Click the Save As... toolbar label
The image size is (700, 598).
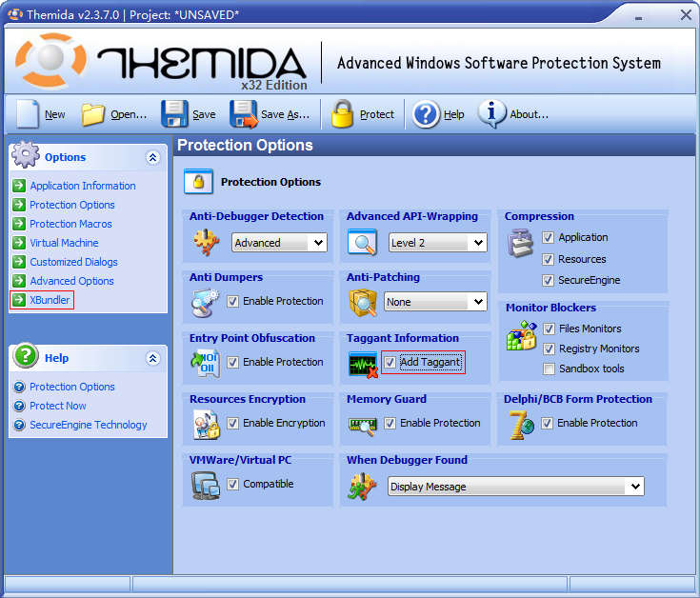286,114
